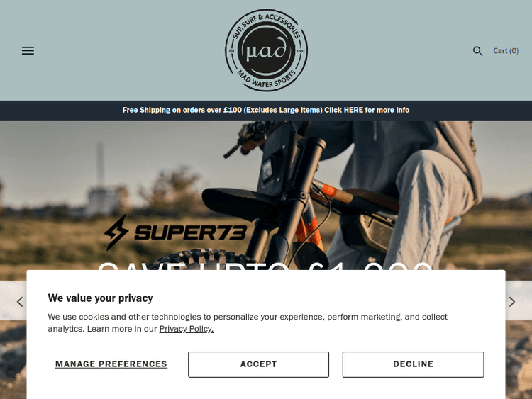Accept cookies in privacy dialog

[x=258, y=364]
